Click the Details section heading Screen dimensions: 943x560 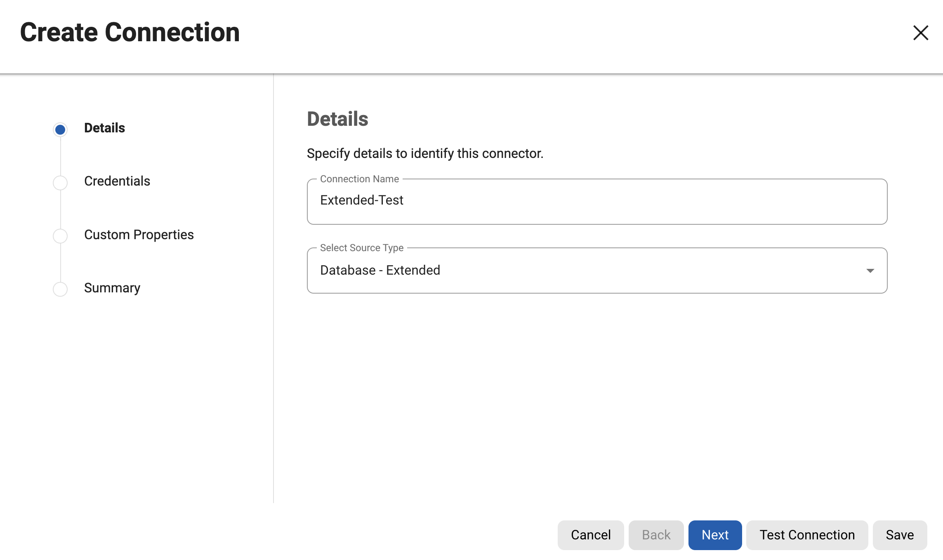pos(337,119)
